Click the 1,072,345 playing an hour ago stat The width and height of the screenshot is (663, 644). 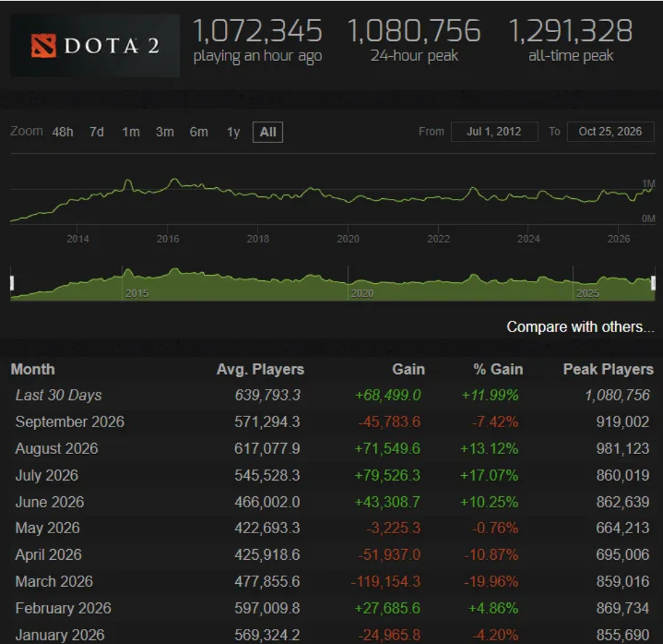click(x=258, y=42)
